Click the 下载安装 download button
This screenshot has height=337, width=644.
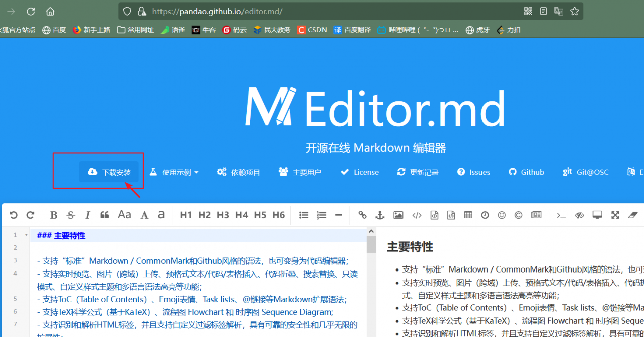[109, 172]
